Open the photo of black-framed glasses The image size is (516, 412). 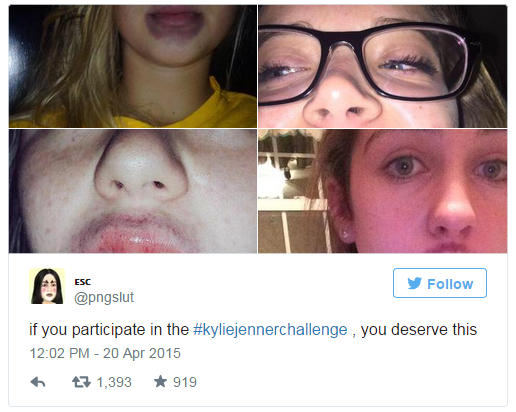click(x=383, y=66)
